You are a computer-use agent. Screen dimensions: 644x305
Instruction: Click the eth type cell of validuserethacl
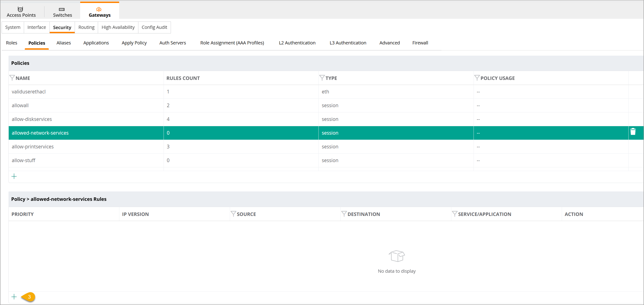click(x=396, y=92)
